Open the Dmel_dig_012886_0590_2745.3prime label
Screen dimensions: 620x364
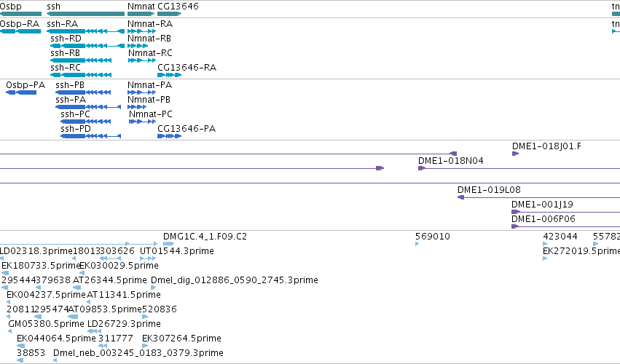click(x=235, y=280)
